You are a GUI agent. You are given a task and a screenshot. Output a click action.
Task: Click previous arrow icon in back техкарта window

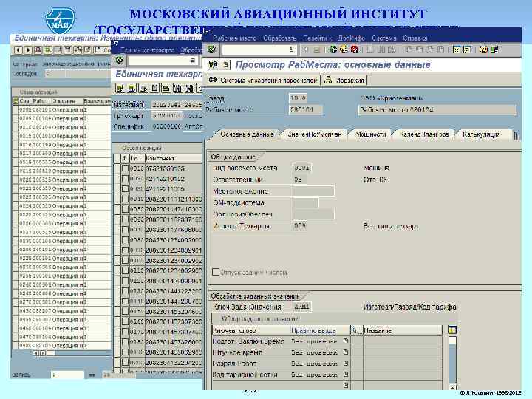coord(18,50)
